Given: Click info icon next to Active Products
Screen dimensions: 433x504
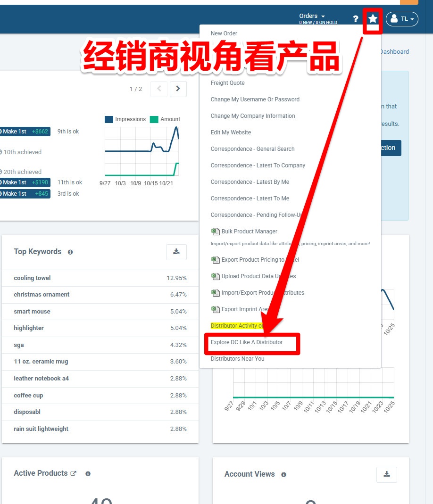Looking at the screenshot, I should pos(88,474).
